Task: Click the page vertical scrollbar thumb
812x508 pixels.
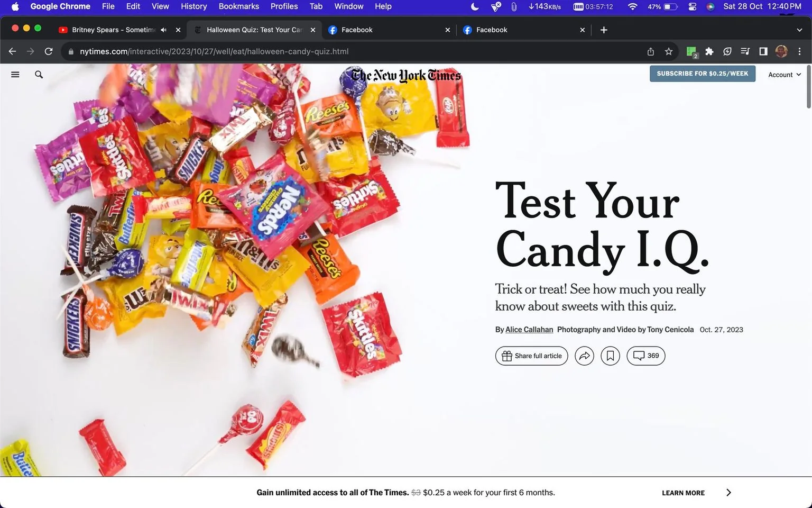Action: 809,87
